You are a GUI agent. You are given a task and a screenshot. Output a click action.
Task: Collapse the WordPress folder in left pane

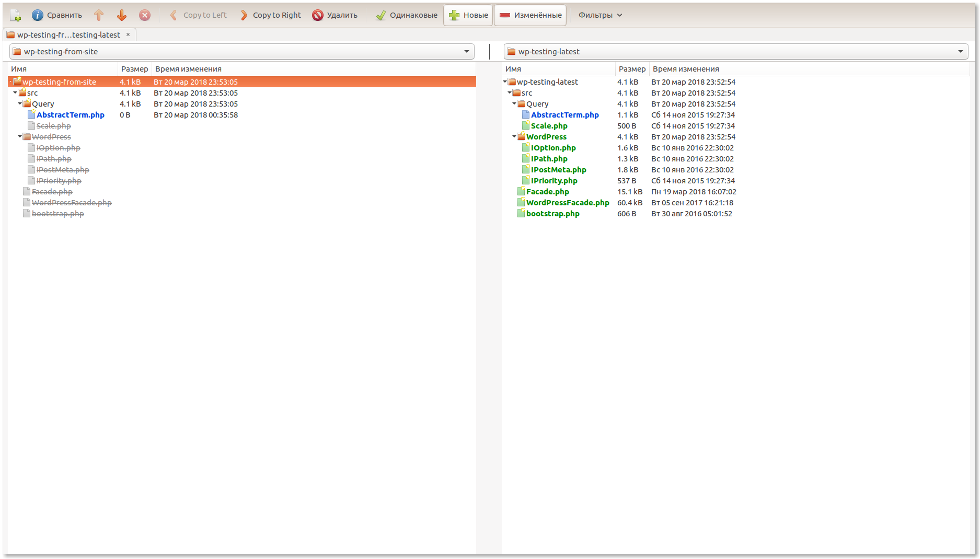[x=20, y=137]
